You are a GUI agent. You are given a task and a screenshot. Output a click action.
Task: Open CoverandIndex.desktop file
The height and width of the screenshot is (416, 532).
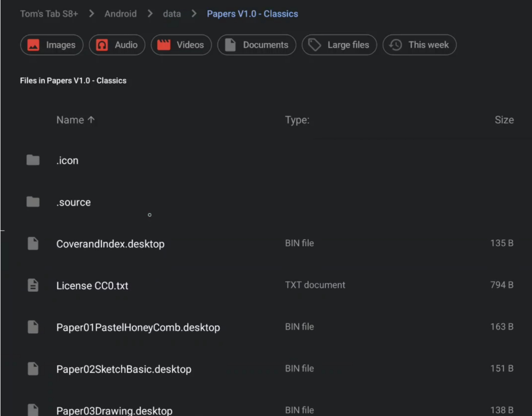[110, 244]
